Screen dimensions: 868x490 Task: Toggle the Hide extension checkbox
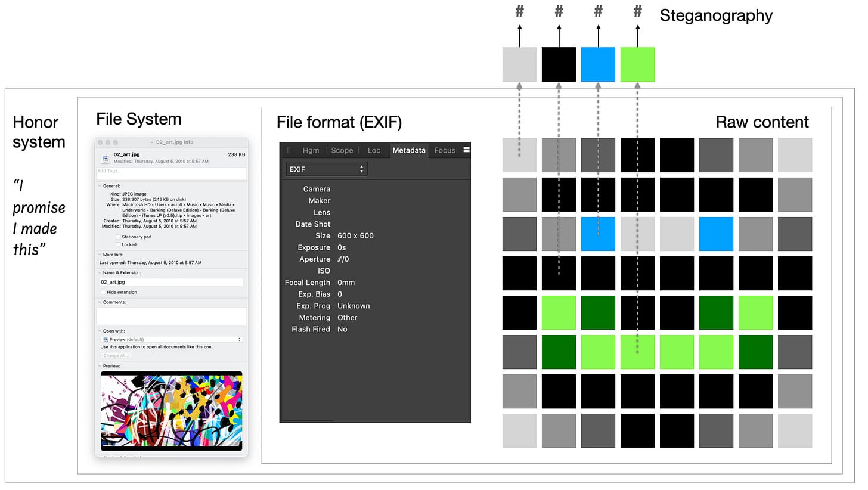click(104, 293)
